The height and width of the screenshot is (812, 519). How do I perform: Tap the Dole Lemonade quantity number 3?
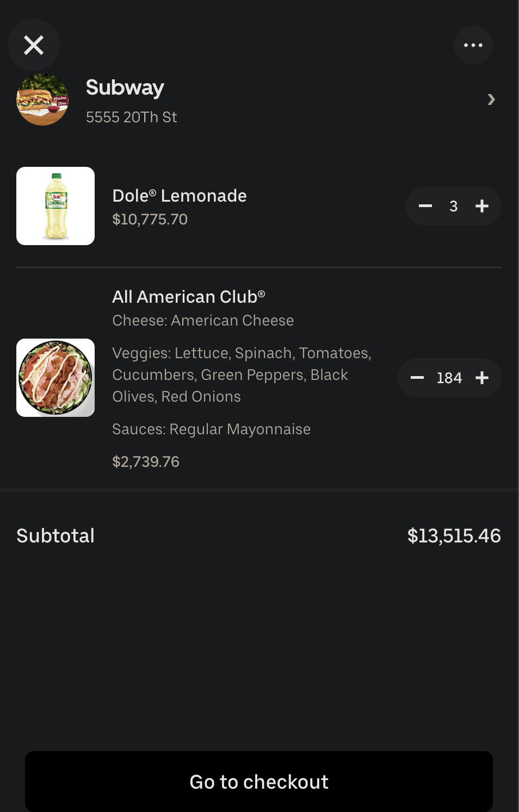[x=454, y=206]
